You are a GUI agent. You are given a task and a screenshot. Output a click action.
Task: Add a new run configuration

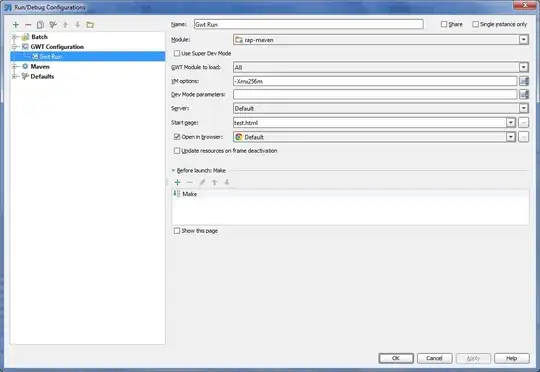click(x=15, y=24)
